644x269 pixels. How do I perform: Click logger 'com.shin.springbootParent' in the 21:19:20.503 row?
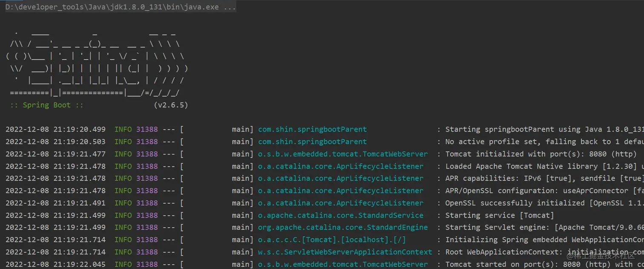click(312, 142)
